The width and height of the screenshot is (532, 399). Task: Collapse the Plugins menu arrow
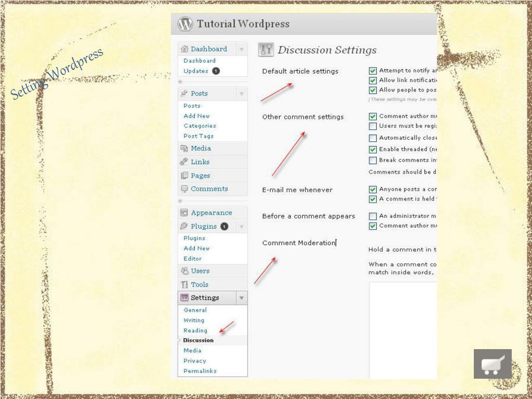coord(242,227)
